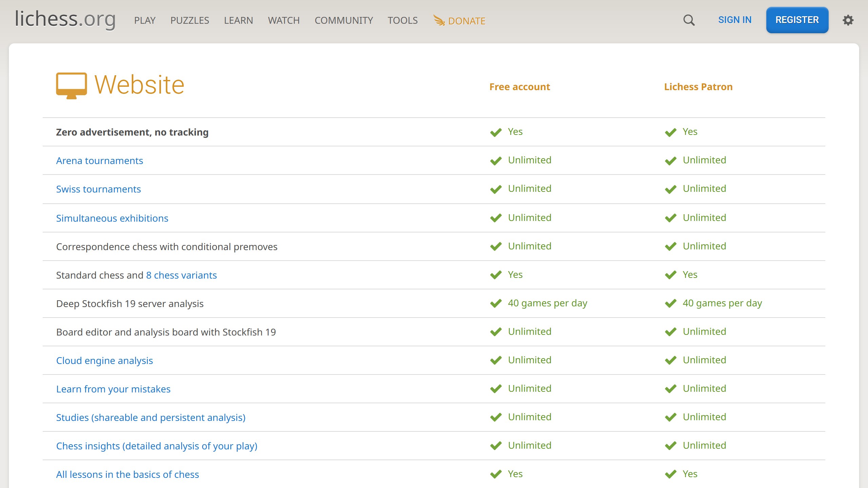
Task: Click the Free account column header
Action: coord(519,87)
